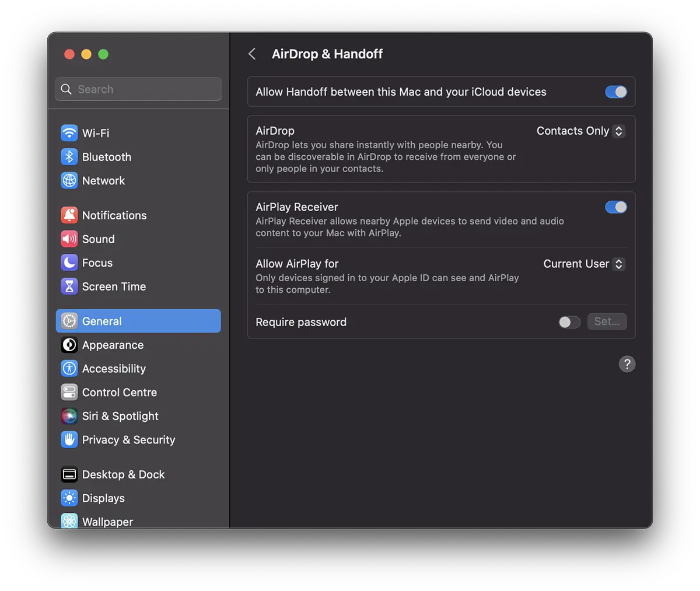Click the Displays sun icon
The height and width of the screenshot is (591, 700).
click(x=69, y=498)
